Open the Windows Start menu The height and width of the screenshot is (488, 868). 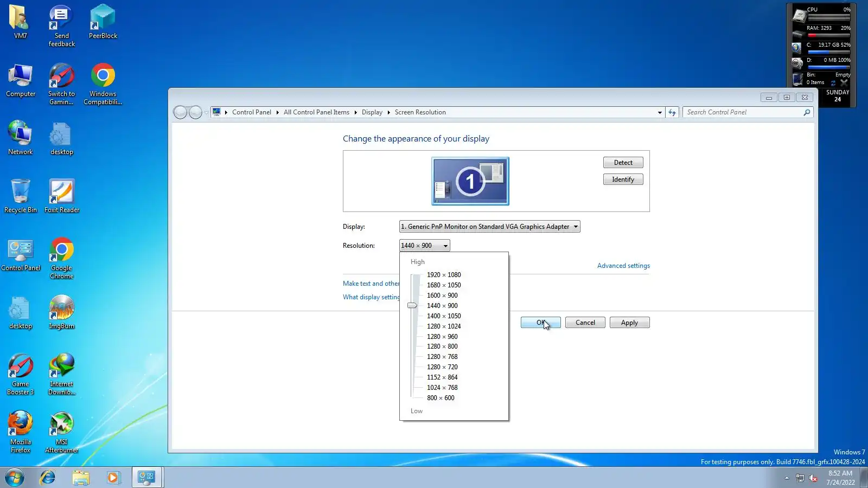point(15,478)
